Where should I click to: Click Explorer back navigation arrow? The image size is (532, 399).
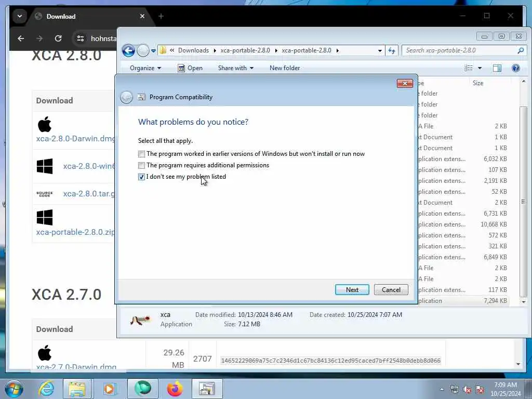tap(128, 50)
